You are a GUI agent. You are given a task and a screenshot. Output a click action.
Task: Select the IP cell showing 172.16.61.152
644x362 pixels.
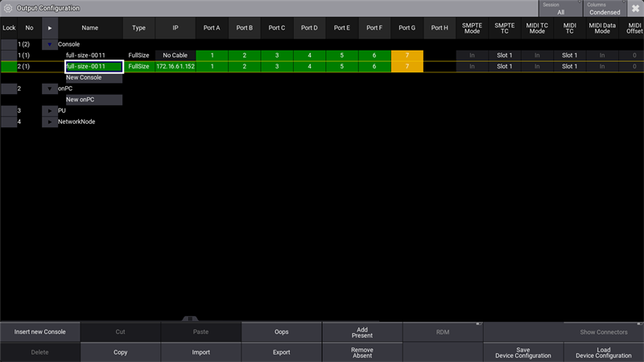pos(175,67)
